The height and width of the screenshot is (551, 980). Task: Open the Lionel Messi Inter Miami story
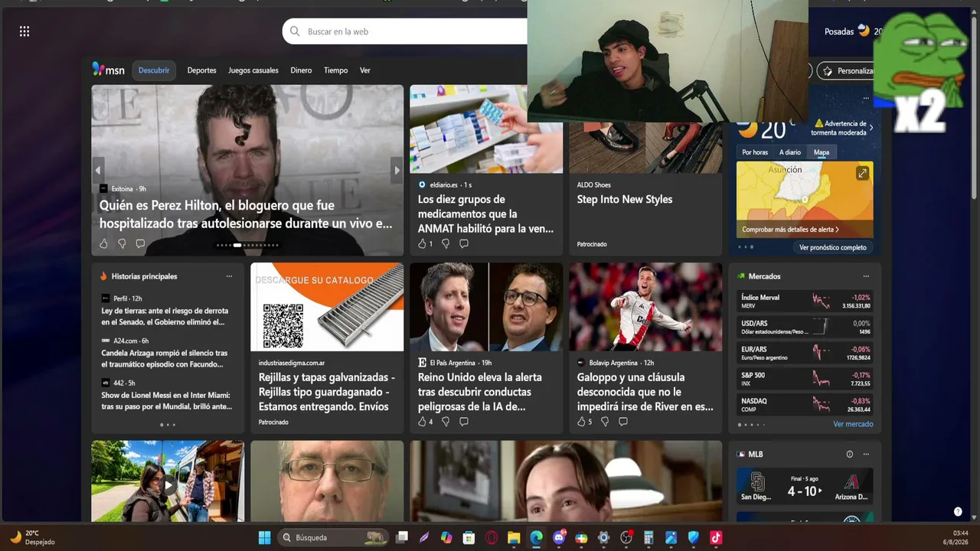pyautogui.click(x=167, y=400)
